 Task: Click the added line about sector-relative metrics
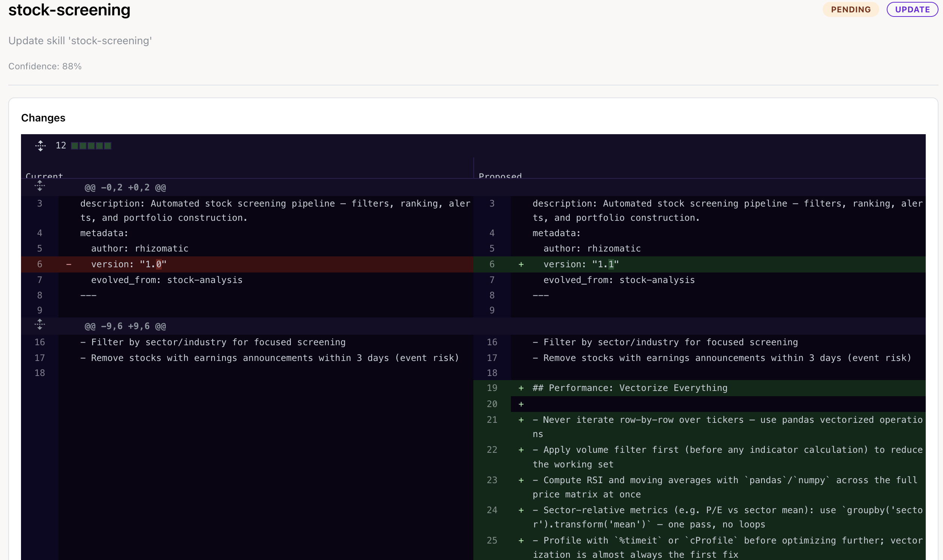pos(727,517)
